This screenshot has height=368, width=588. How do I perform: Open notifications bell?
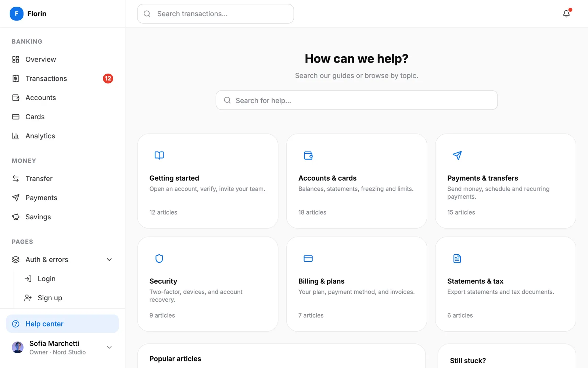(566, 14)
